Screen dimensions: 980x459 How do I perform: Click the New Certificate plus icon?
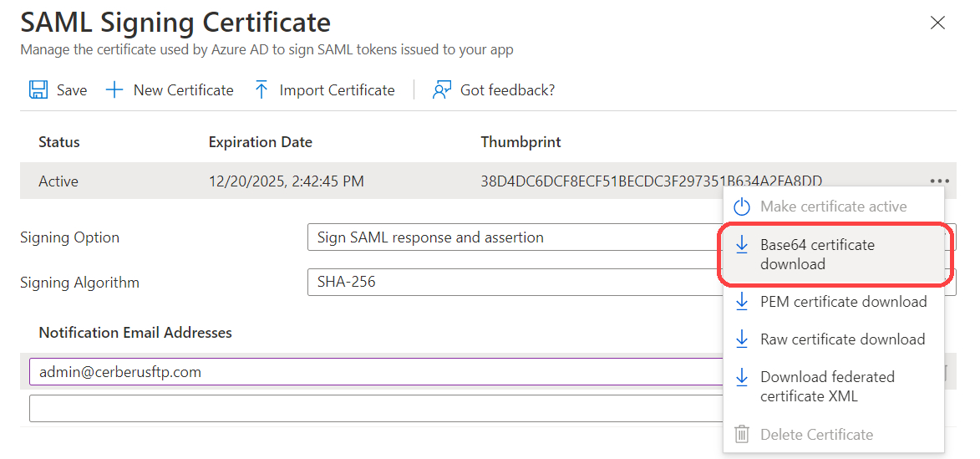pyautogui.click(x=114, y=90)
